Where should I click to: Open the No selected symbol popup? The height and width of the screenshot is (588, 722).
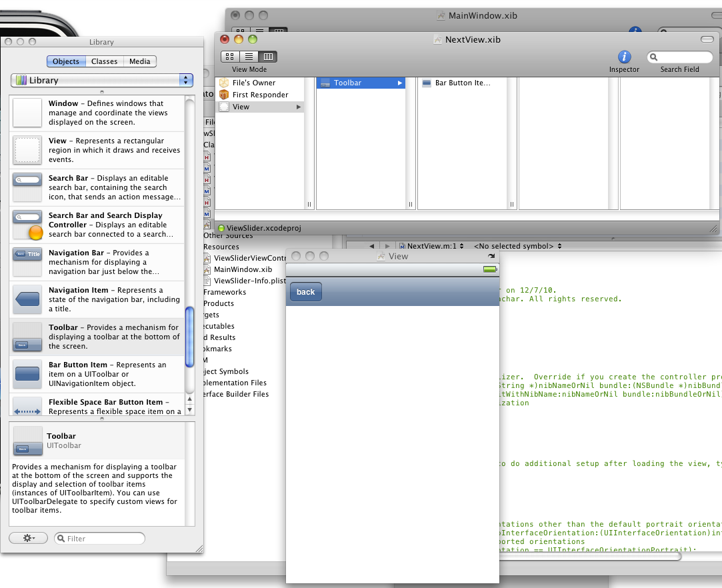tap(517, 246)
